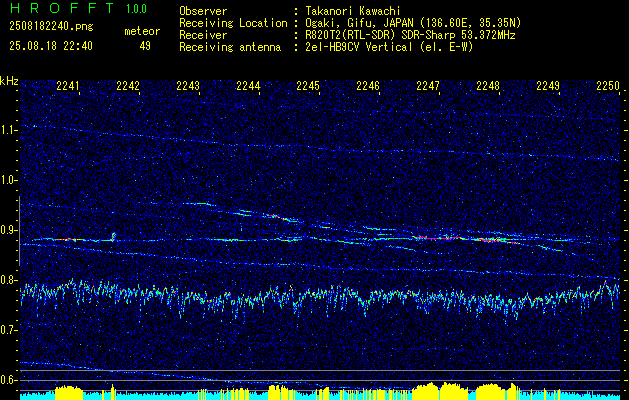Click the meteor label
The width and height of the screenshot is (629, 400).
pyautogui.click(x=142, y=31)
